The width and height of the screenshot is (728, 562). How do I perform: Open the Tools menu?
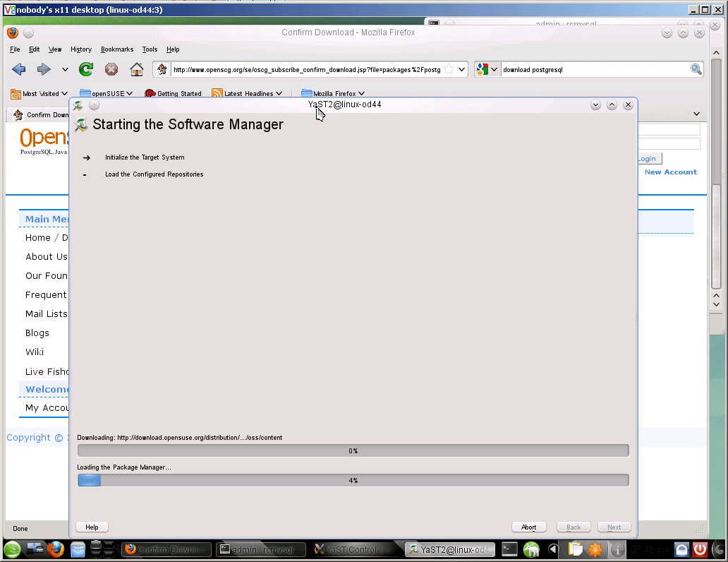click(x=150, y=49)
